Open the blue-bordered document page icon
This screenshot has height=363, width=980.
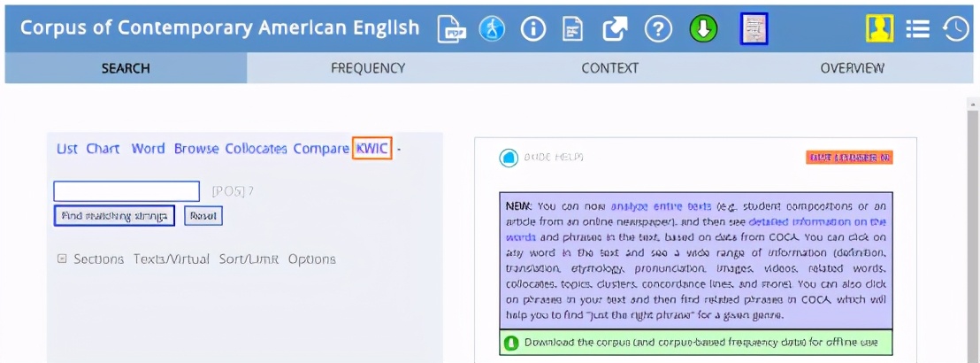pos(754,29)
